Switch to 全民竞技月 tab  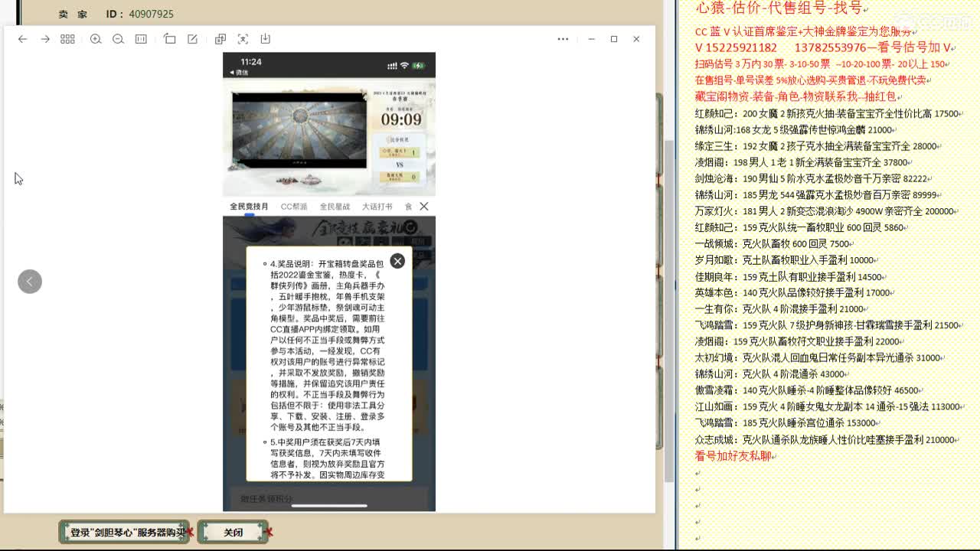coord(249,207)
